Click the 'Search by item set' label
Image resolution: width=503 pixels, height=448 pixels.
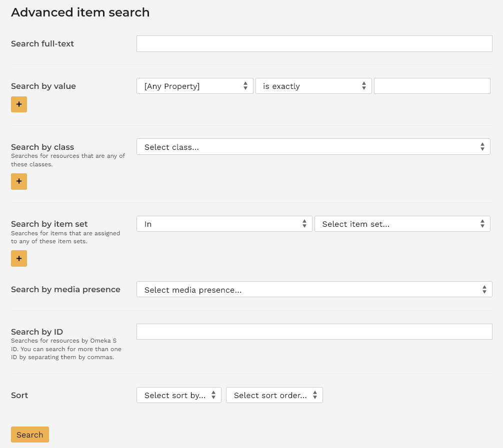pos(49,224)
